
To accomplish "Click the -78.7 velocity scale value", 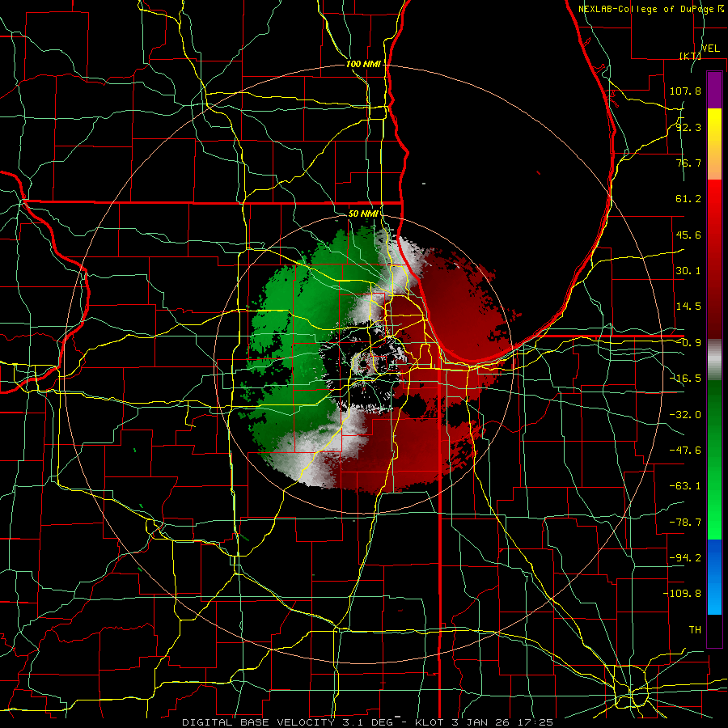I will [x=685, y=523].
